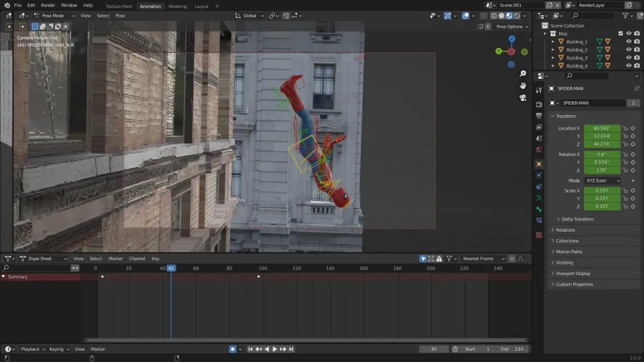Toggle only show selected arrow in Dope Sheet

[x=423, y=258]
